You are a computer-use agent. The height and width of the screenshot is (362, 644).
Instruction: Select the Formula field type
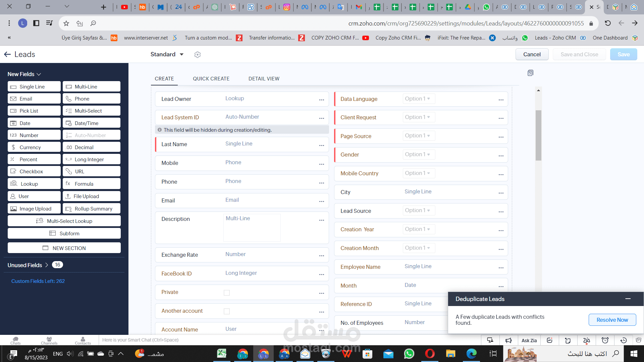[x=91, y=183]
